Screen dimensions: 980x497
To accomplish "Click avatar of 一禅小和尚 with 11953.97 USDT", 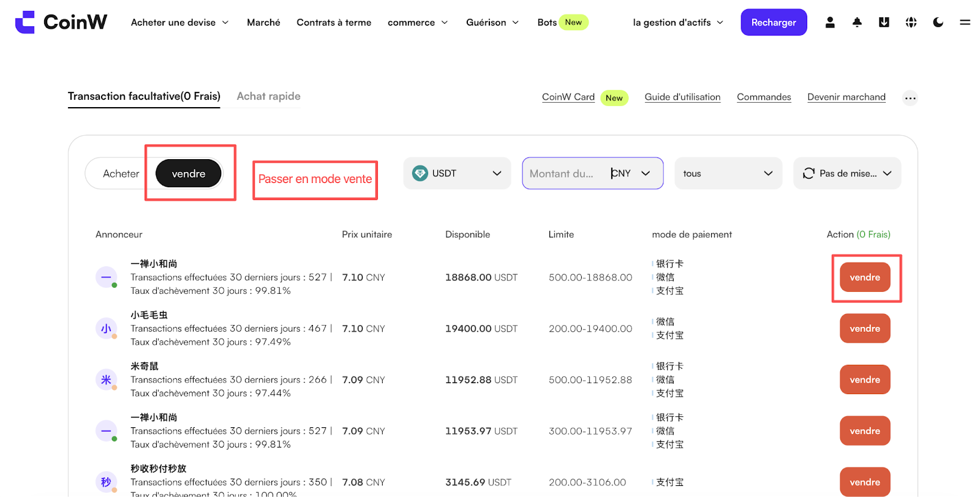I will click(106, 431).
